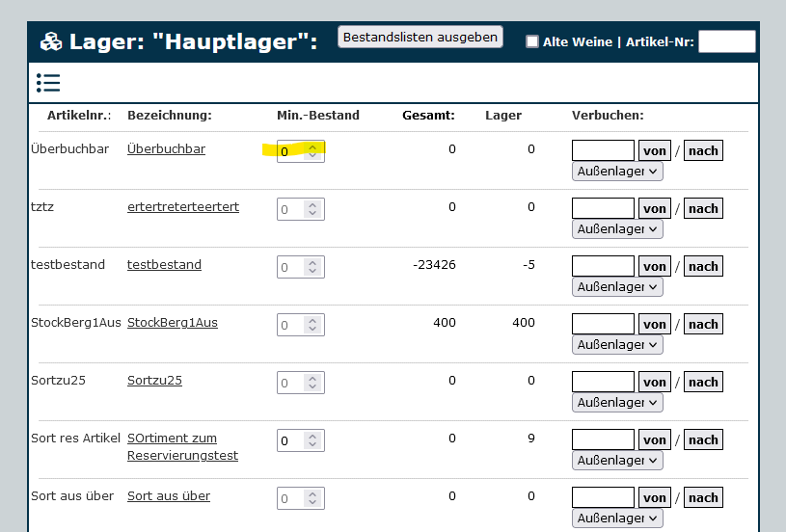Increase Min.-Bestand for Überbuchbar row
786x532 pixels.
(x=312, y=146)
